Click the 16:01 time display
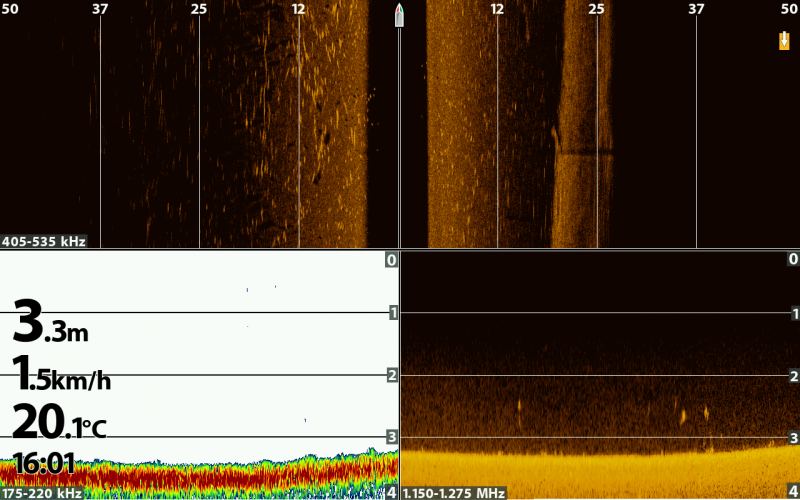 [x=43, y=462]
